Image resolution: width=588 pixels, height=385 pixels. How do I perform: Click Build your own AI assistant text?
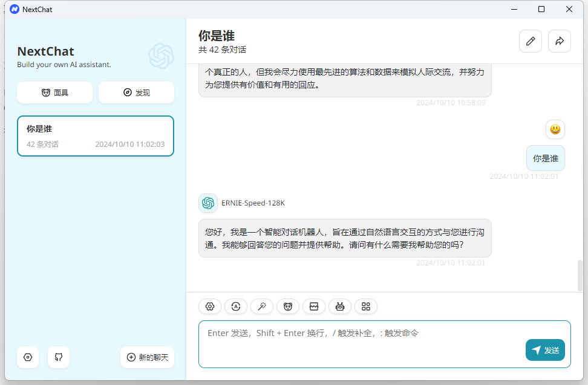[64, 65]
